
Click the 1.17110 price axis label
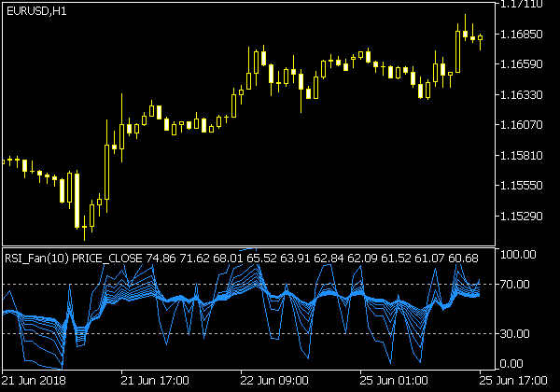(x=522, y=5)
